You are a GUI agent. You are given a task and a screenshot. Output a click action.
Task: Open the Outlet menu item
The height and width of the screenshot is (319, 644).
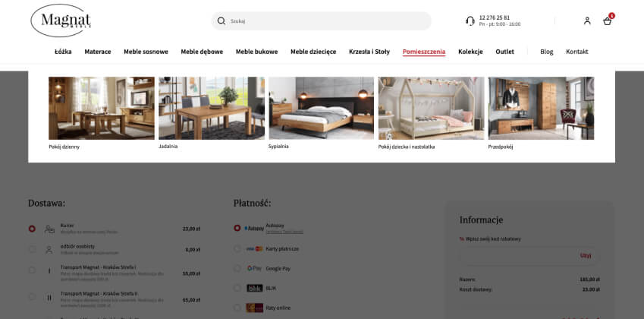(x=504, y=52)
